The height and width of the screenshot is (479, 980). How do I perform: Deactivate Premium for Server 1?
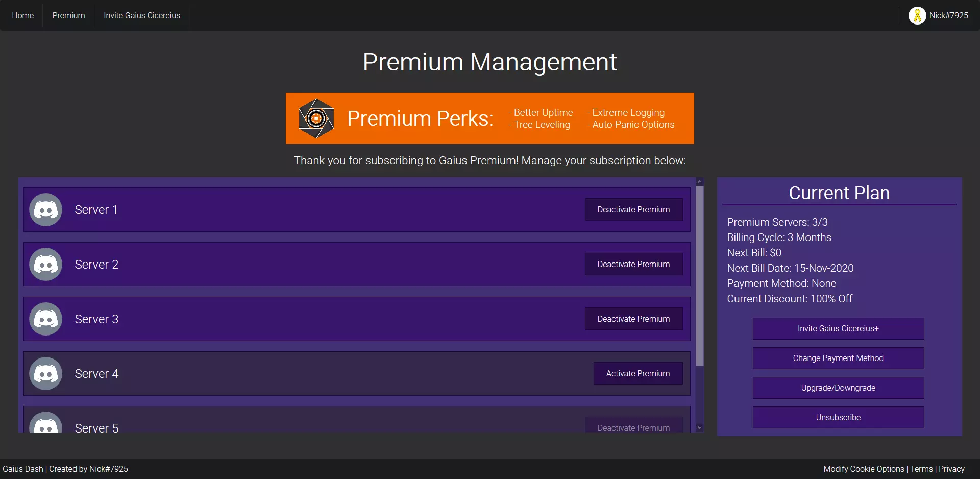coord(633,210)
